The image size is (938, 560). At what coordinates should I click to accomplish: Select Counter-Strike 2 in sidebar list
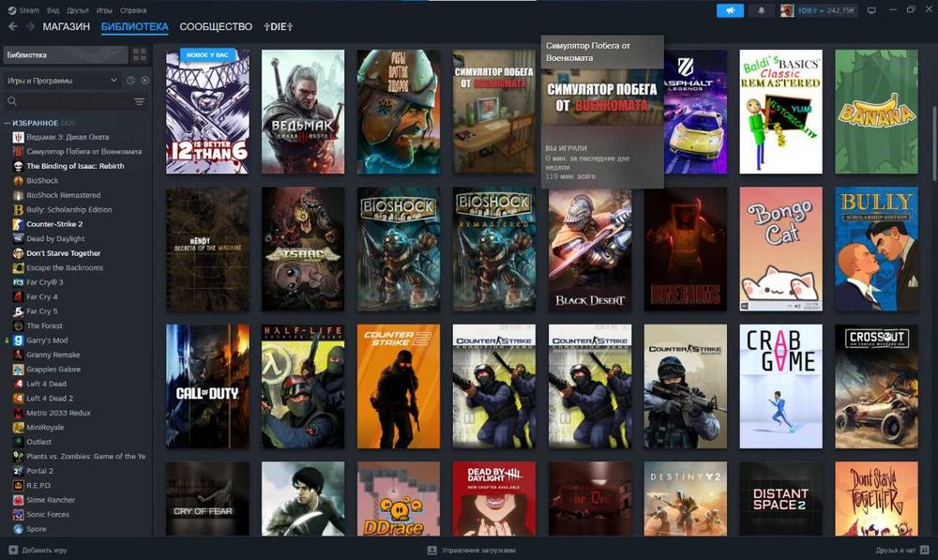[54, 224]
